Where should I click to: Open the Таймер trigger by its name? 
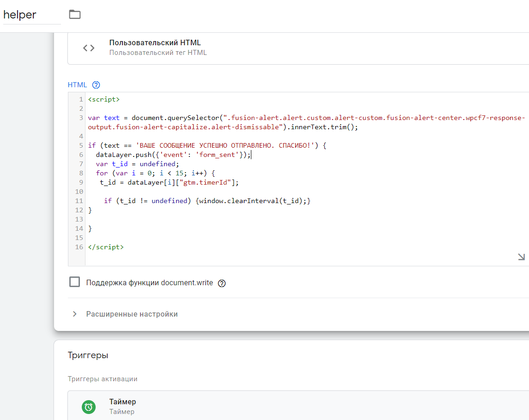[122, 402]
